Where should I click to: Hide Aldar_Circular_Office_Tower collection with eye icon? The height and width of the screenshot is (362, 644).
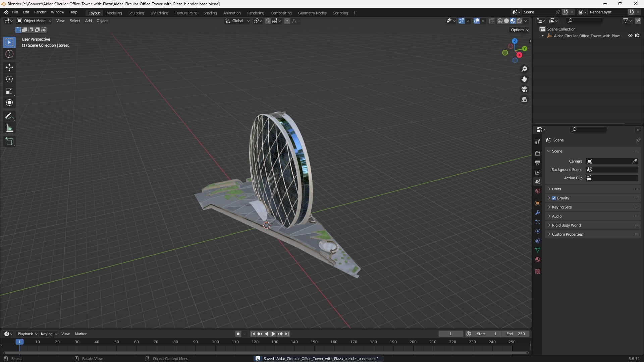point(630,36)
